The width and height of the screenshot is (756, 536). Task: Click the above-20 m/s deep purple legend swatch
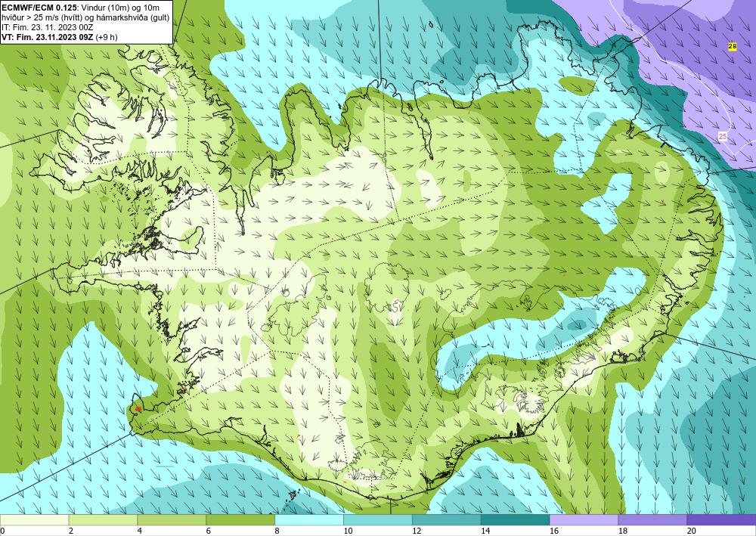click(x=721, y=520)
